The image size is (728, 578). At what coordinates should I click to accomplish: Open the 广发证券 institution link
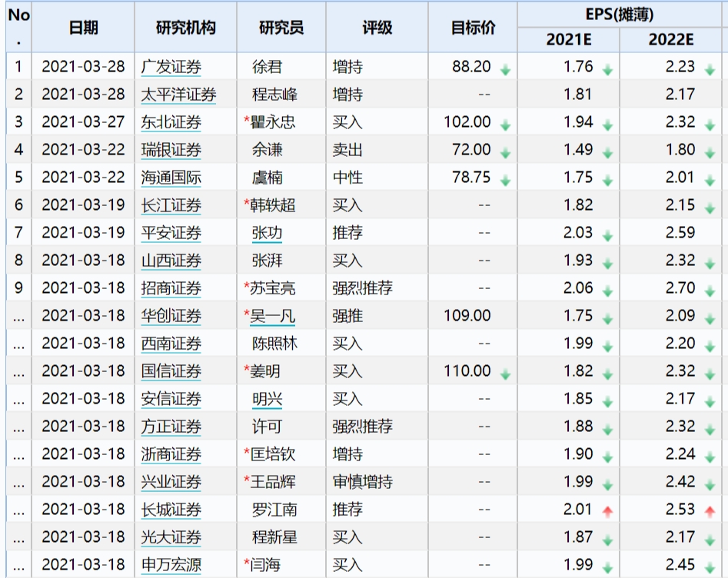click(x=171, y=67)
